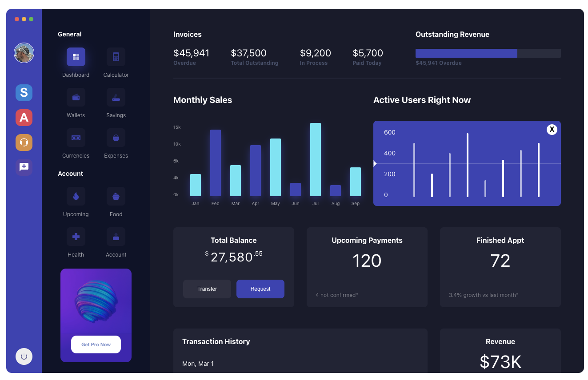This screenshot has height=380, width=588.
Task: Open the chat messaging icon in the left rail
Action: [24, 167]
